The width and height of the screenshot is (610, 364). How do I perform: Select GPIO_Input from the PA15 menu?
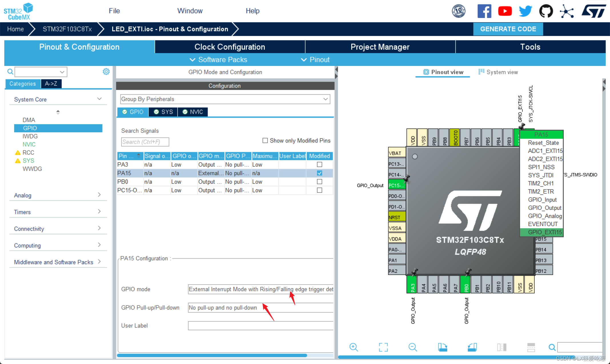click(542, 200)
